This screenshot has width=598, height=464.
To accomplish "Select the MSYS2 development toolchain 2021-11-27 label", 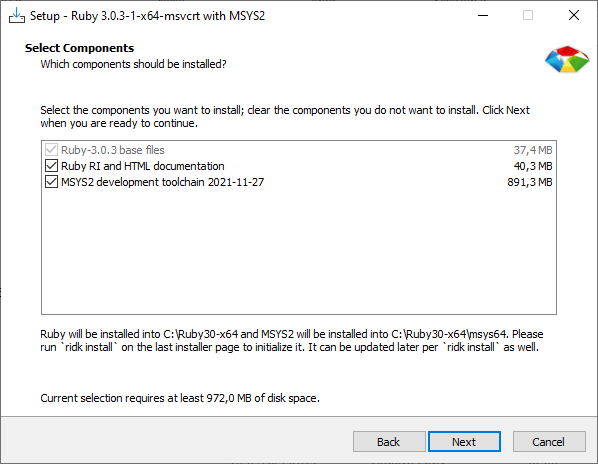I will [162, 182].
